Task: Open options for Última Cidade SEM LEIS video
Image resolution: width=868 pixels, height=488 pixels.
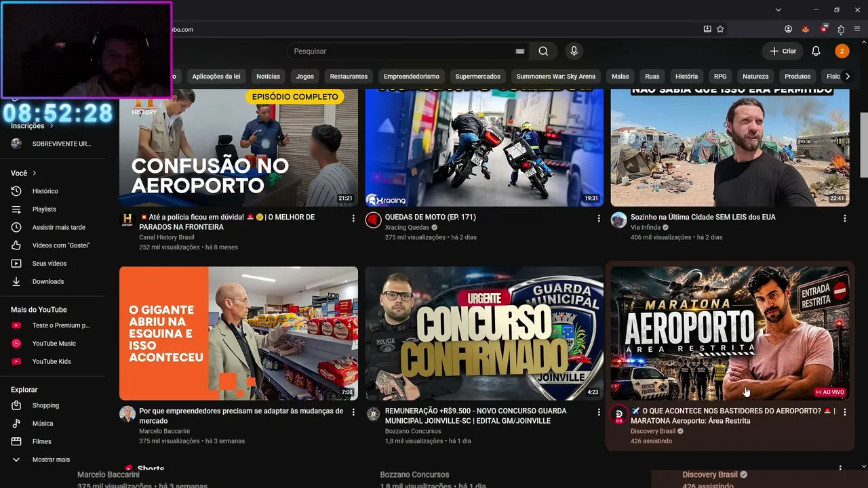Action: pos(844,218)
